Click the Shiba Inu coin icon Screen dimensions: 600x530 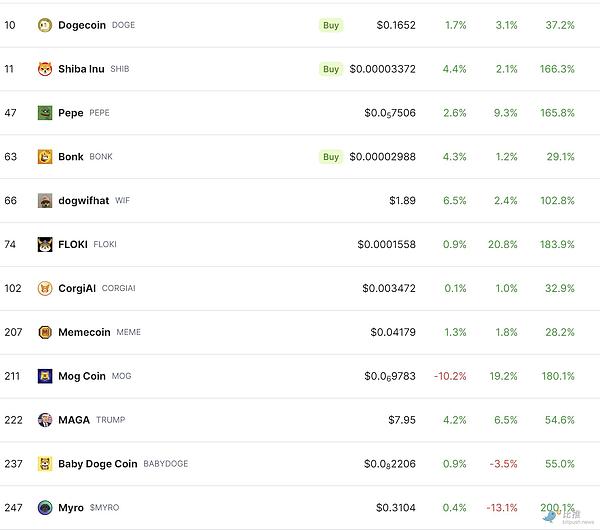(x=44, y=69)
